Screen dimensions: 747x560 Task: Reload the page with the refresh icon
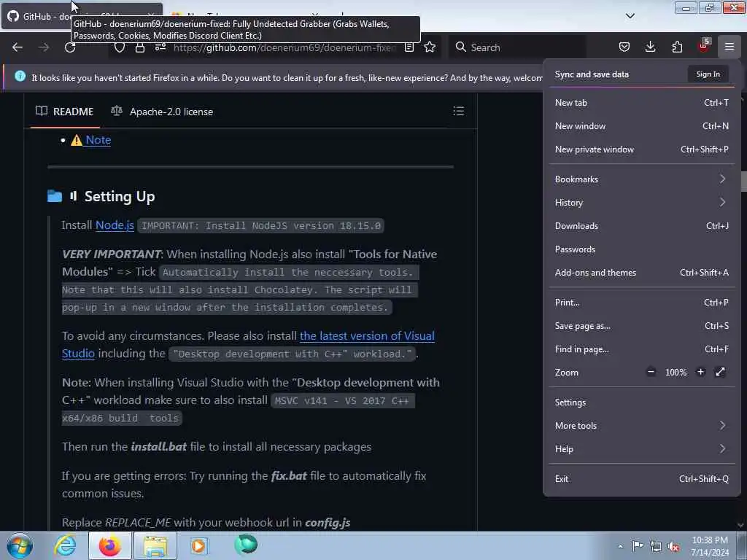pyautogui.click(x=70, y=47)
